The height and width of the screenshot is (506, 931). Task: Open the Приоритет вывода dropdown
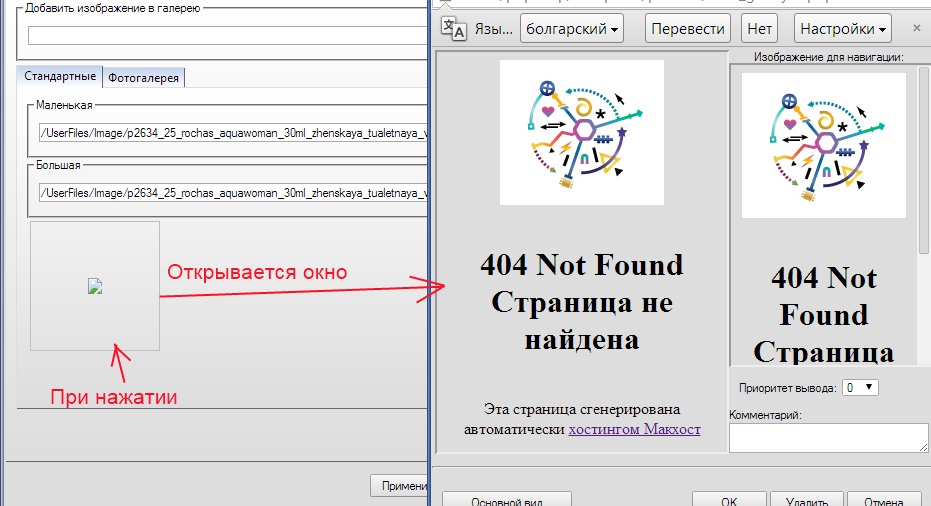[860, 388]
